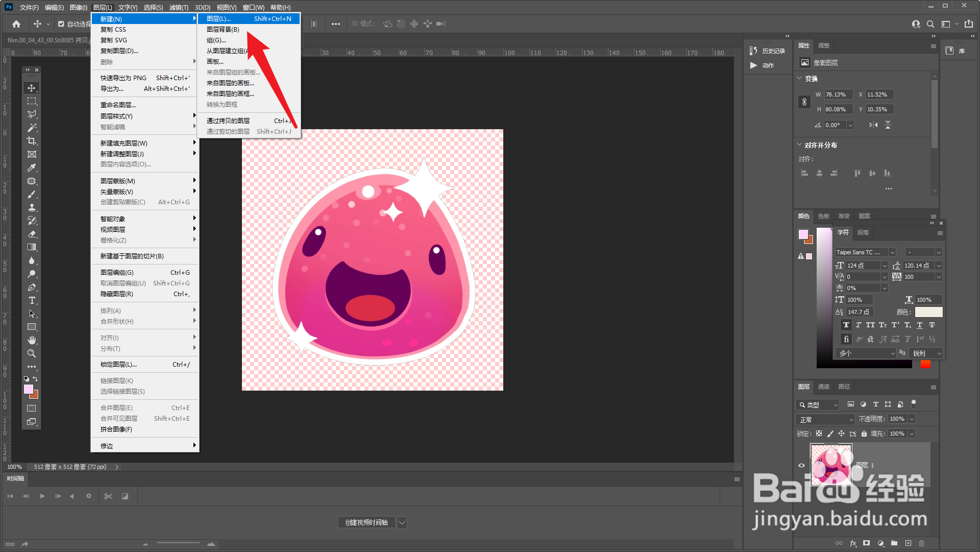Select the Zoom tool in toolbox

coord(32,353)
